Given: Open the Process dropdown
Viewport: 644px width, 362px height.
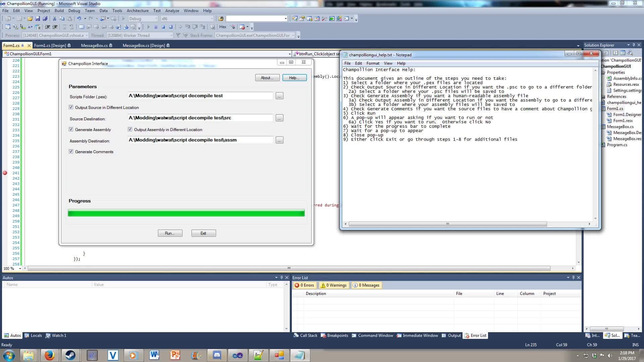Looking at the screenshot, I should 87,35.
